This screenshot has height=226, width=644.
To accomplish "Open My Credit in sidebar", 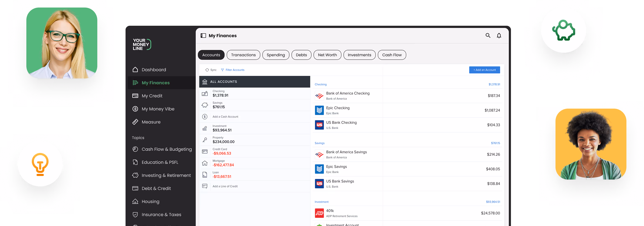I will pyautogui.click(x=152, y=96).
